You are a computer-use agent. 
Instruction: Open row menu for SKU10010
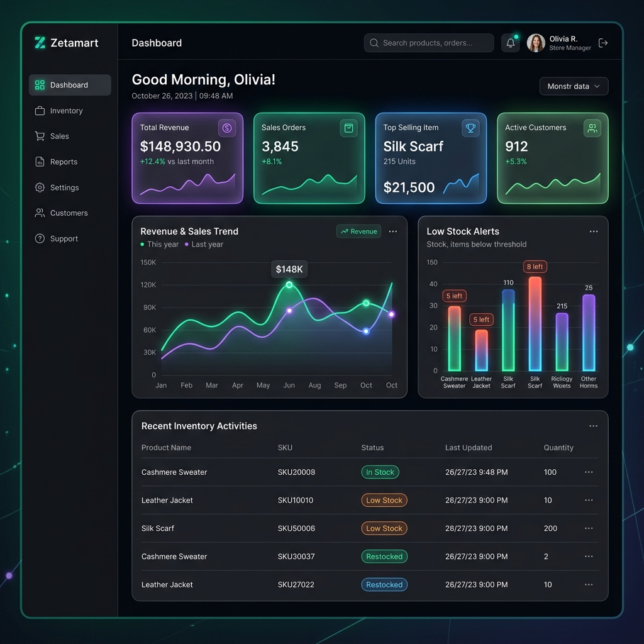[589, 500]
